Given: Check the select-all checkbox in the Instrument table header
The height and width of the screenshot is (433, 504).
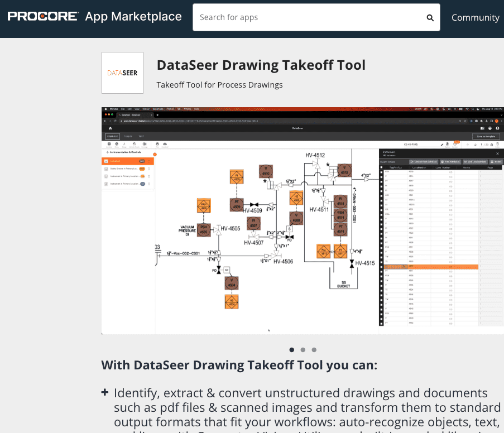Looking at the screenshot, I should [381, 167].
